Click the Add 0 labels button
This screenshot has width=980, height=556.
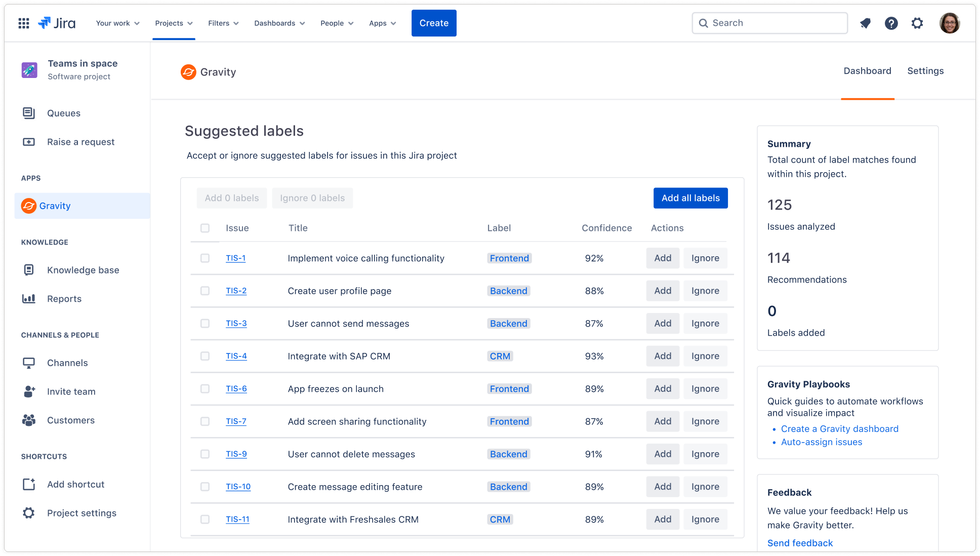232,198
